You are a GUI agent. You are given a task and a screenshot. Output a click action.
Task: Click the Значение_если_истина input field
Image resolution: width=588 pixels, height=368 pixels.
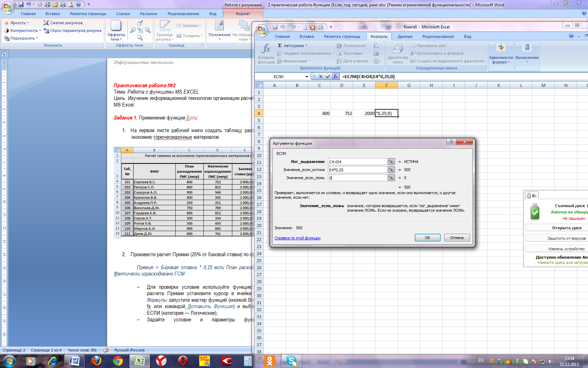(x=357, y=170)
